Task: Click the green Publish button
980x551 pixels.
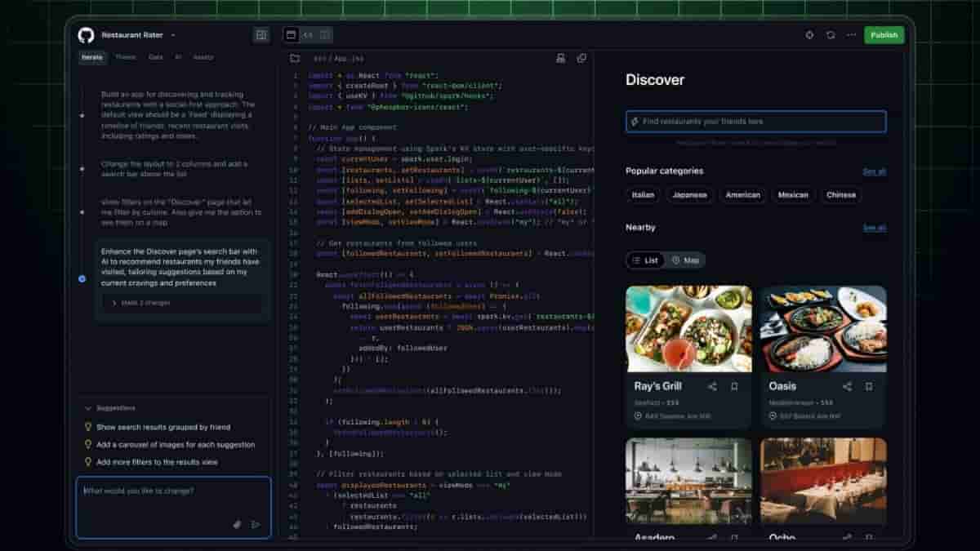Action: [x=884, y=35]
